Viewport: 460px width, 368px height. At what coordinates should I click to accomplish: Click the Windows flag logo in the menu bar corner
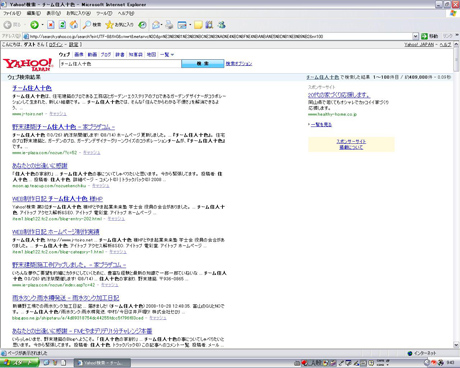click(453, 13)
